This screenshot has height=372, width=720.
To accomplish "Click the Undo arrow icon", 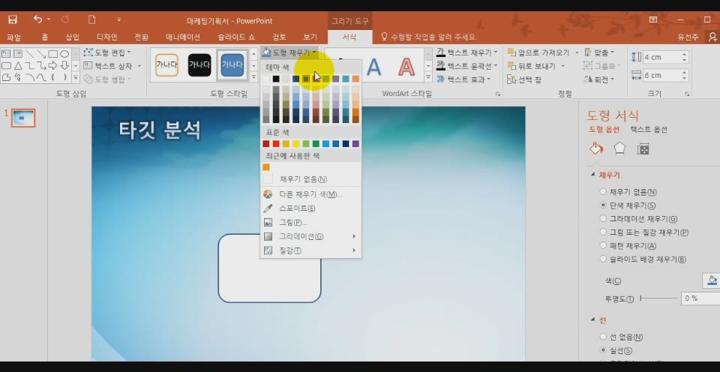I will pos(38,19).
